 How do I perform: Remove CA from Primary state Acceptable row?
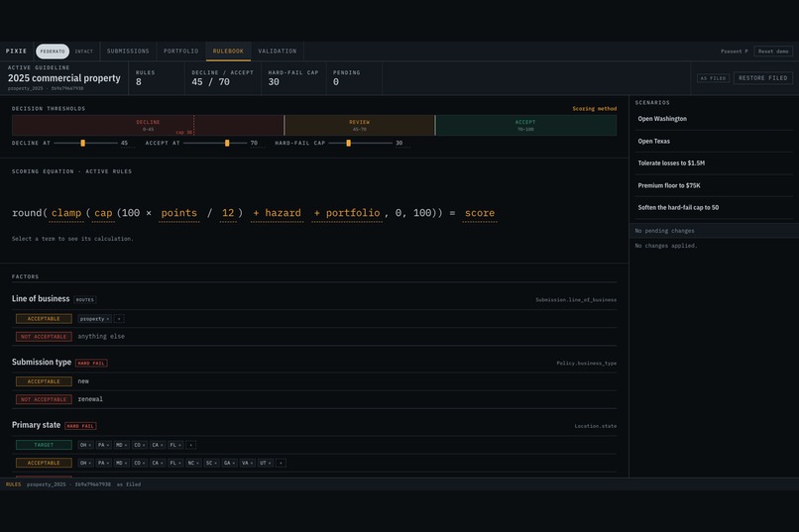162,464
